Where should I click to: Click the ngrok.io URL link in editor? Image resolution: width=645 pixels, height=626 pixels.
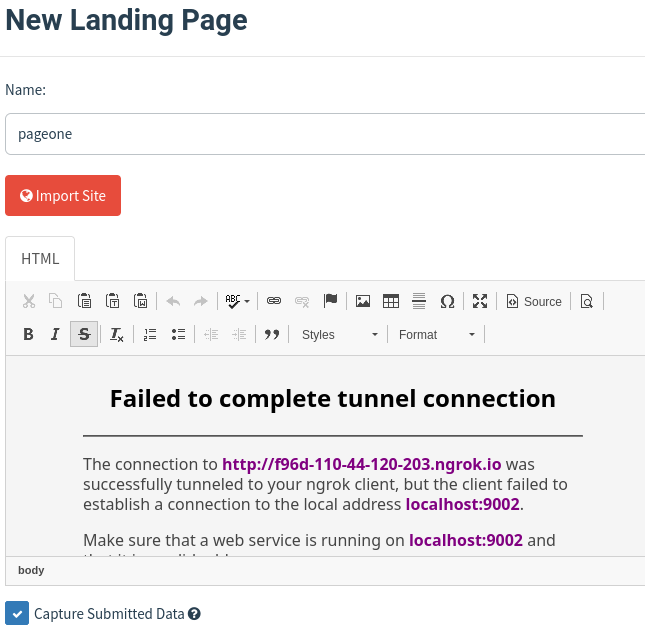[x=362, y=464]
